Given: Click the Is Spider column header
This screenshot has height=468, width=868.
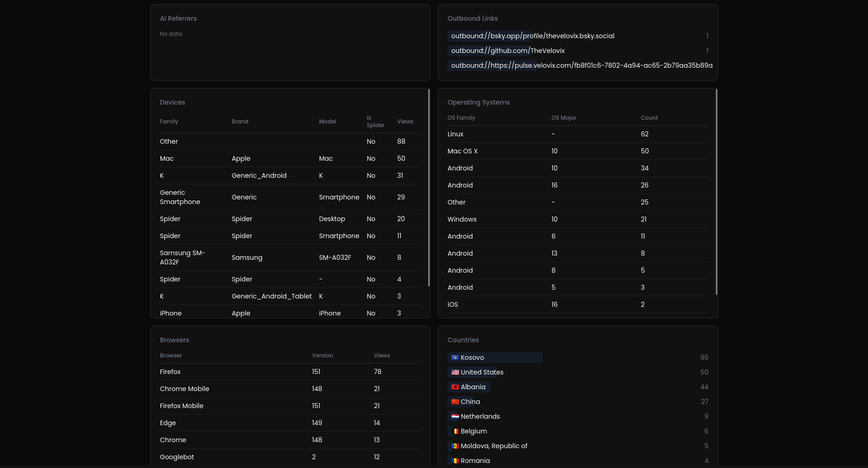Looking at the screenshot, I should click(x=375, y=122).
